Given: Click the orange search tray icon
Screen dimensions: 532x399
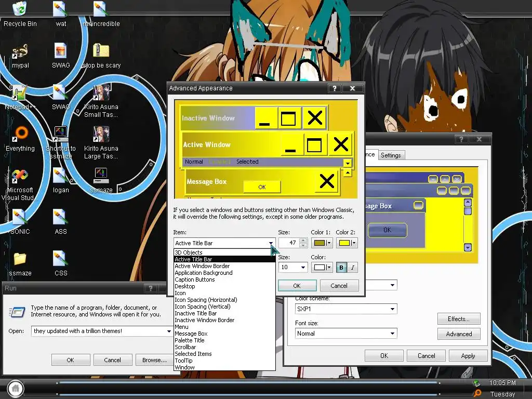Looking at the screenshot, I should click(x=477, y=393).
